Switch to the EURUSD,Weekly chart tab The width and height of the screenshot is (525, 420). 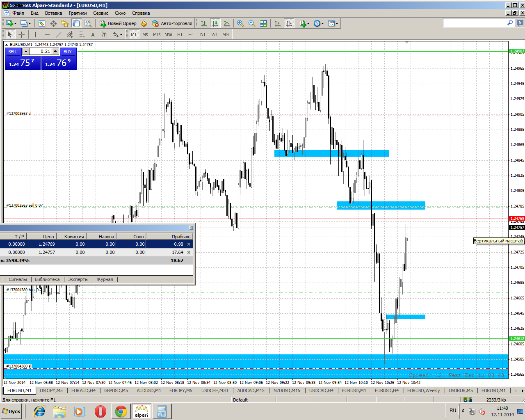coord(423,390)
